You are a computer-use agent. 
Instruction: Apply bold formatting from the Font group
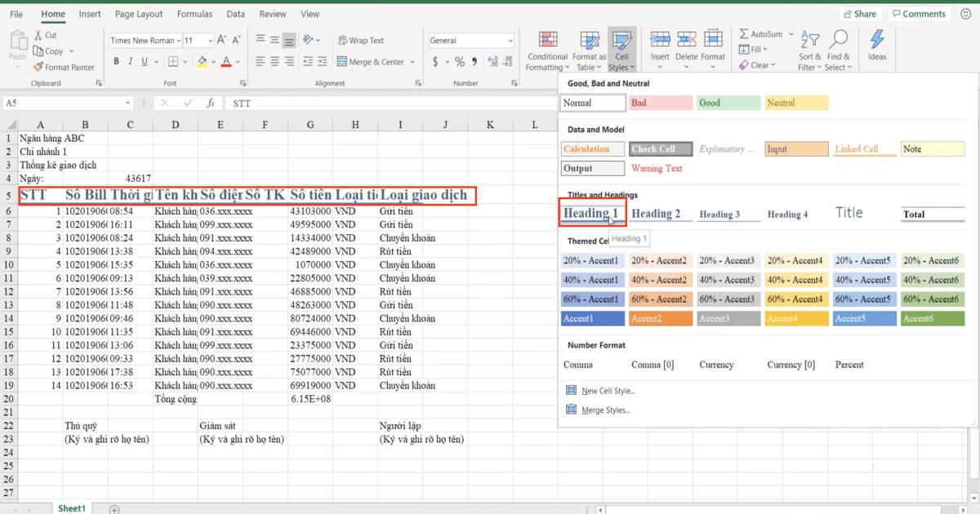click(116, 61)
